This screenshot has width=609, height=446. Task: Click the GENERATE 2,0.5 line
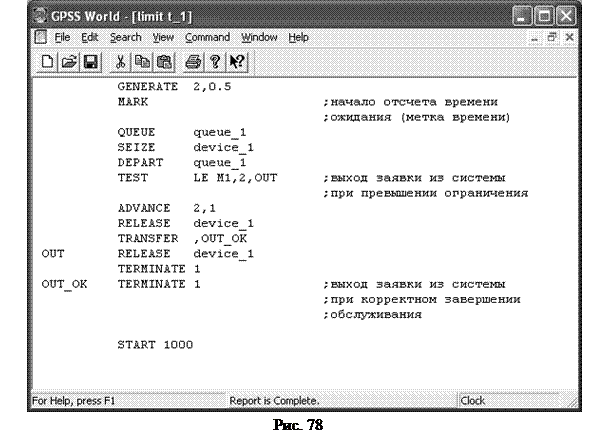174,86
